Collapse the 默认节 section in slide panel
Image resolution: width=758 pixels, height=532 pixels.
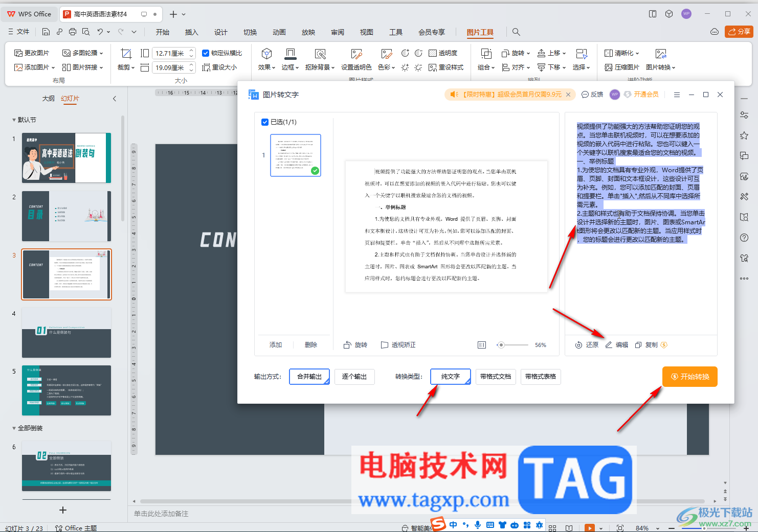tap(14, 120)
